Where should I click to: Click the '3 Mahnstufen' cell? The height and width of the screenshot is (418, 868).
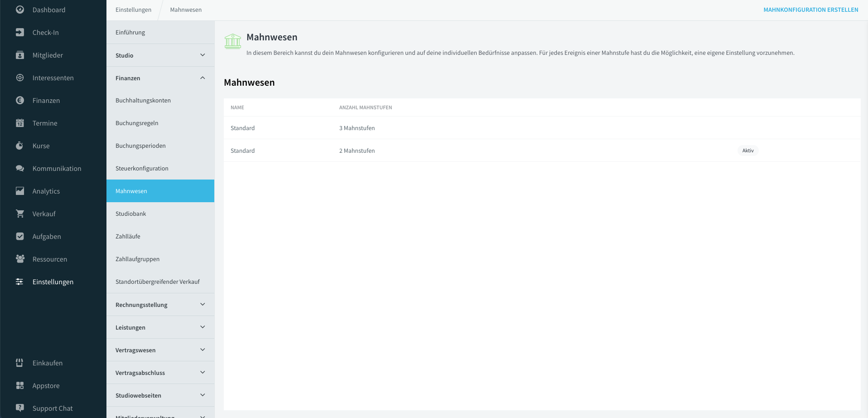pyautogui.click(x=357, y=128)
